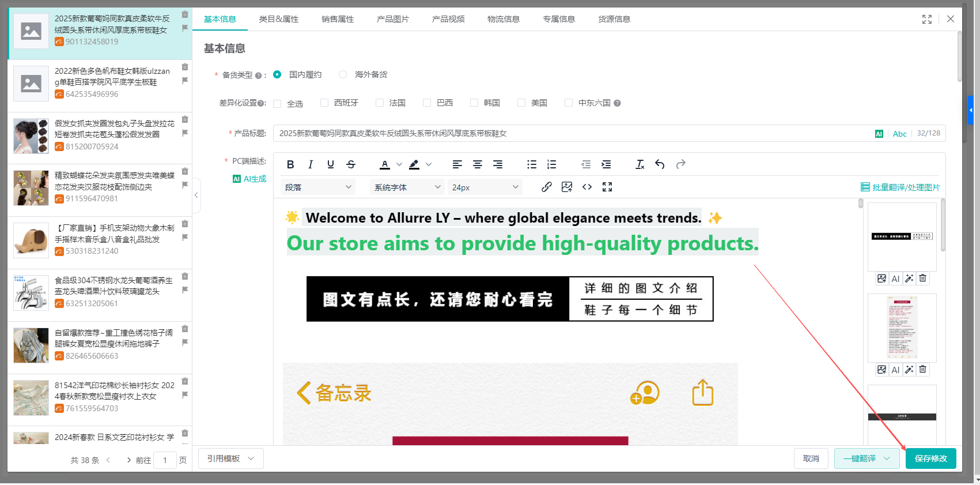The height and width of the screenshot is (485, 980).
Task: Apply strikethrough formatting
Action: 351,164
